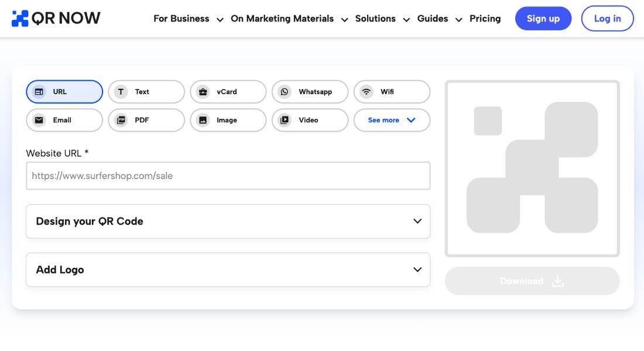Viewport: 644px width, 351px height.
Task: Select the Whatsapp icon
Action: (285, 91)
